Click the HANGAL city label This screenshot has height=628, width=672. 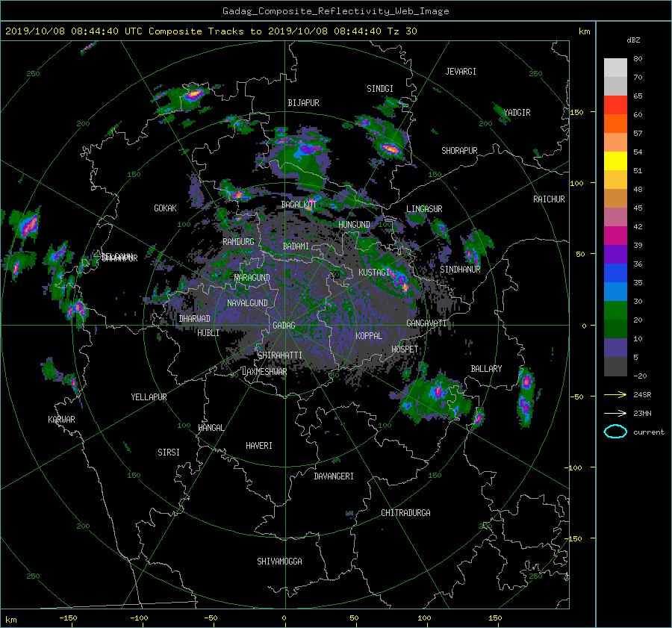click(211, 428)
